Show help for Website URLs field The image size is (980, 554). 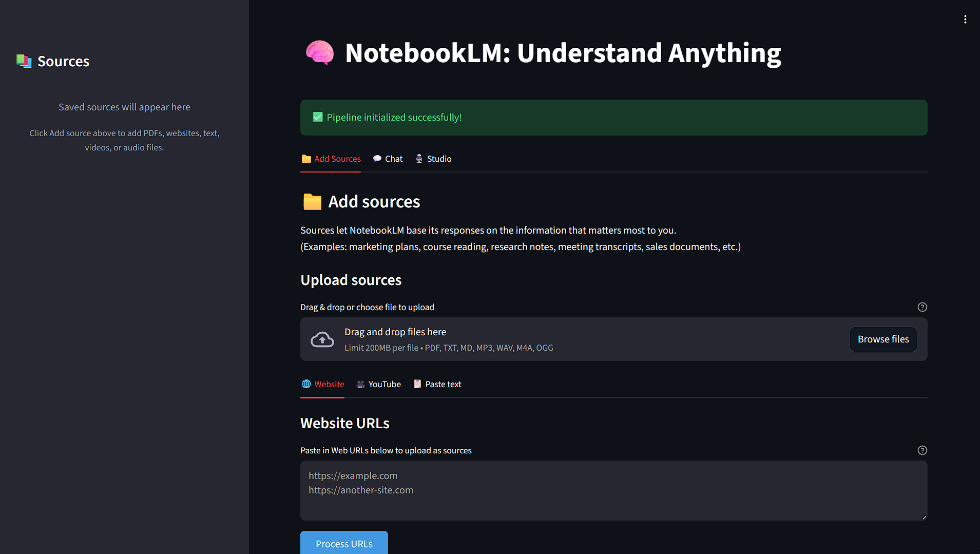[x=922, y=450]
